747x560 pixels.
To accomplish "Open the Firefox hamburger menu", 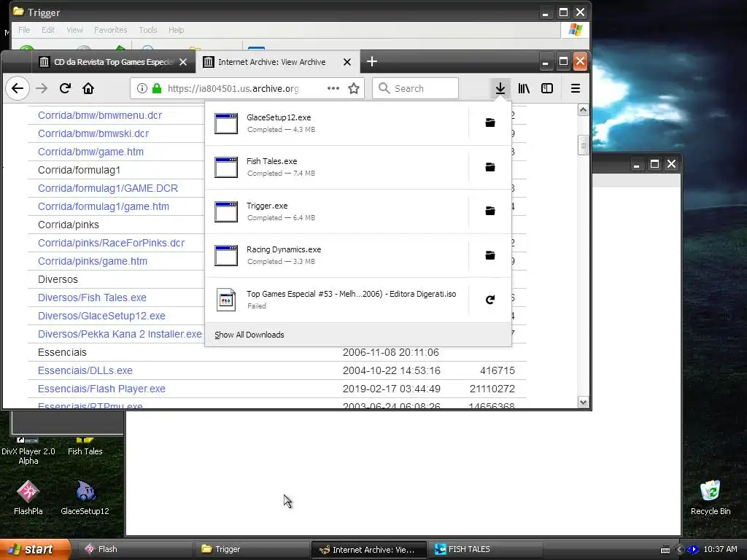I will click(576, 88).
